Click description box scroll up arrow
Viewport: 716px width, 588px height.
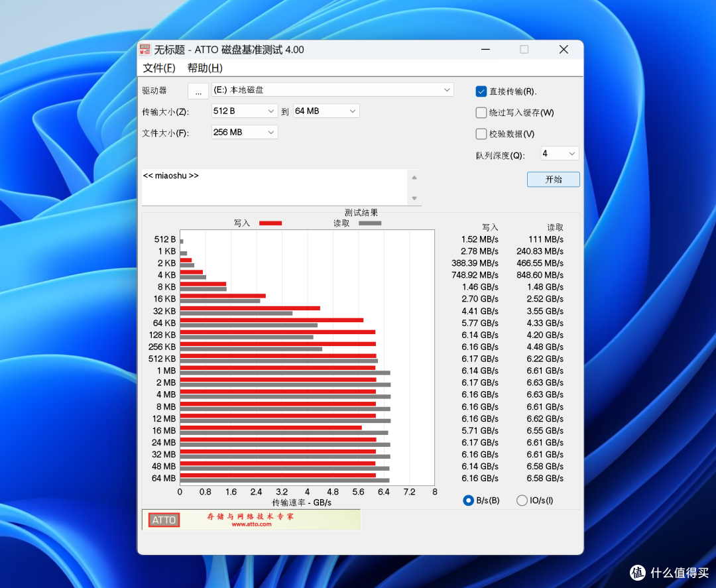pyautogui.click(x=414, y=177)
